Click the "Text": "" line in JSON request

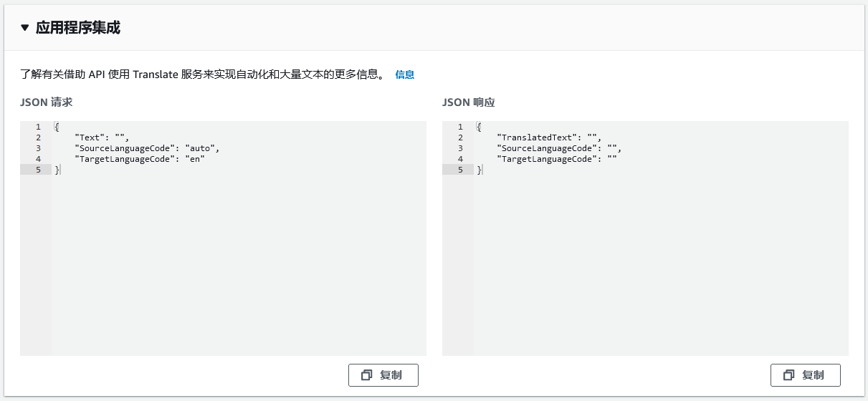click(x=102, y=137)
